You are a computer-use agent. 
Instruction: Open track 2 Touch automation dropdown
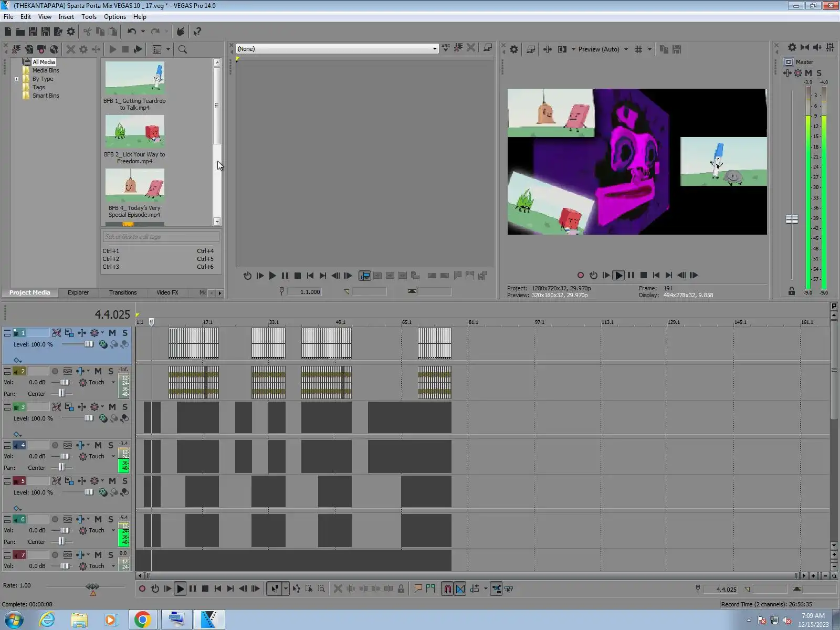113,383
